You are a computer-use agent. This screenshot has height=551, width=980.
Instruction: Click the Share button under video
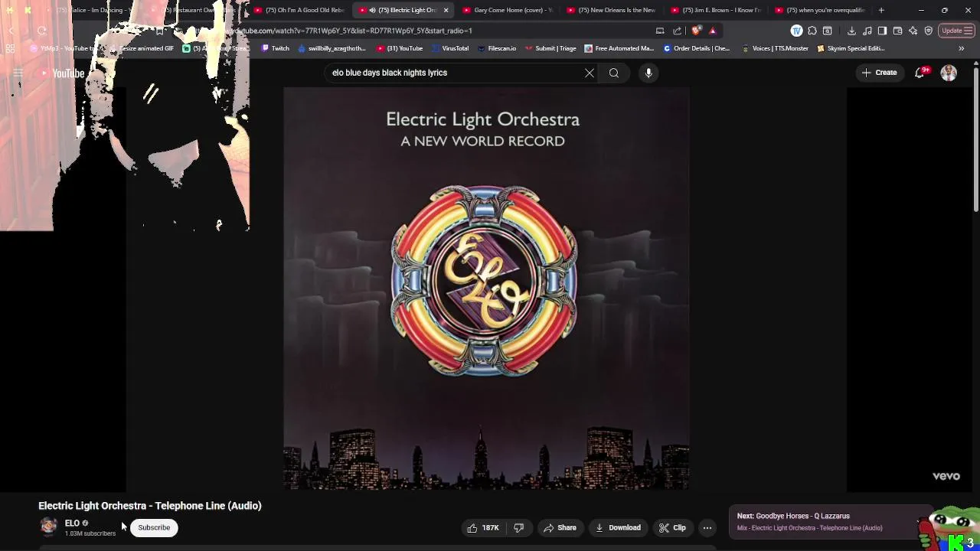[560, 527]
